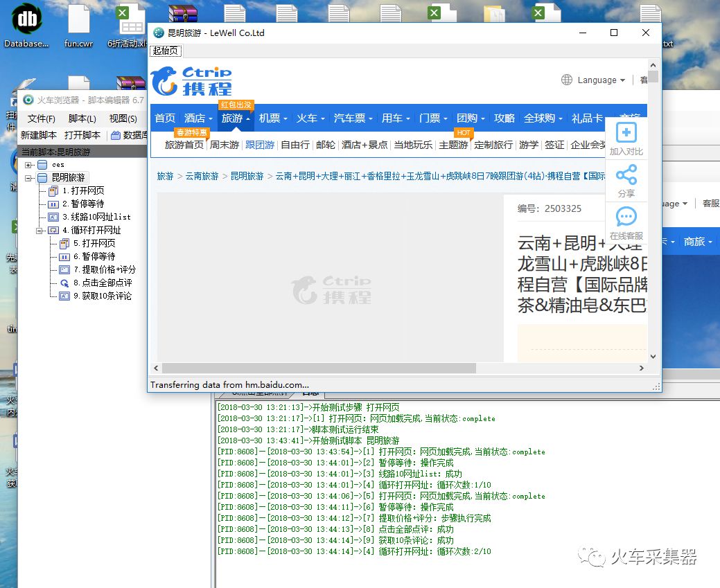This screenshot has width=720, height=588.
Task: Click the 加入对比 plus icon
Action: [626, 133]
